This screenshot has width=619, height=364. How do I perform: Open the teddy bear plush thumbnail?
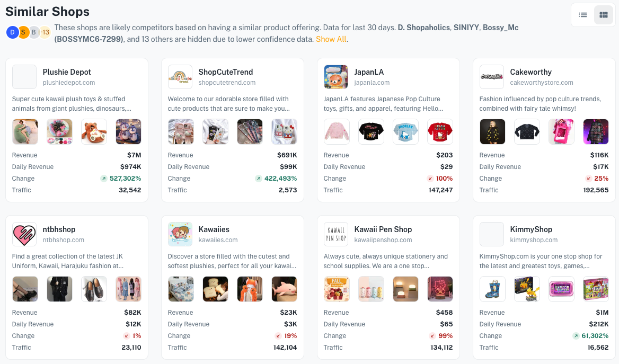click(x=94, y=131)
